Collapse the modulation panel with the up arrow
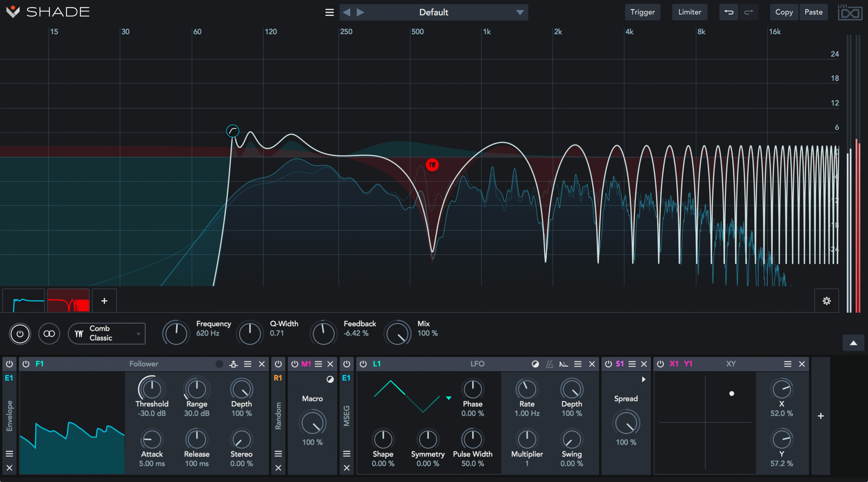 click(x=853, y=343)
